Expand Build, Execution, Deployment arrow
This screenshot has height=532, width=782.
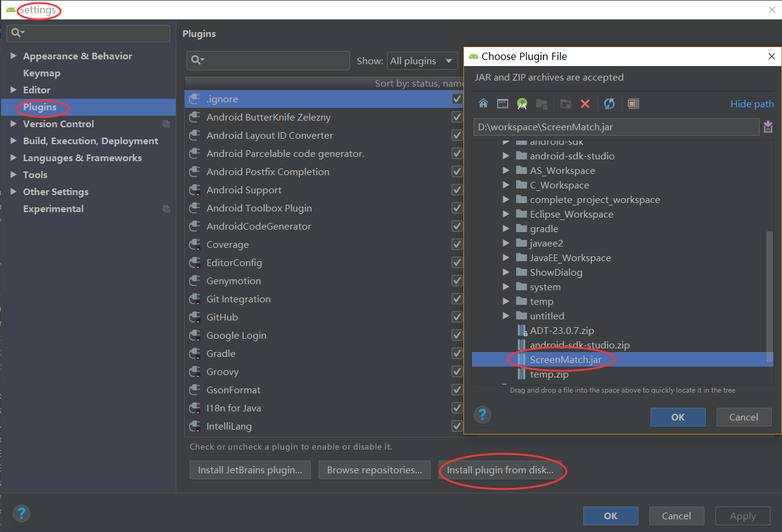coord(13,141)
